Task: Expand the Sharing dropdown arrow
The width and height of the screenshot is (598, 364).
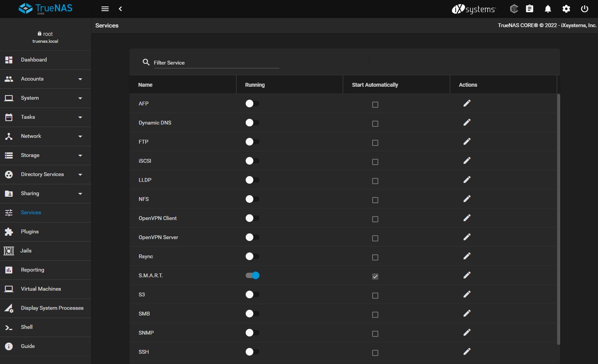Action: (80, 194)
